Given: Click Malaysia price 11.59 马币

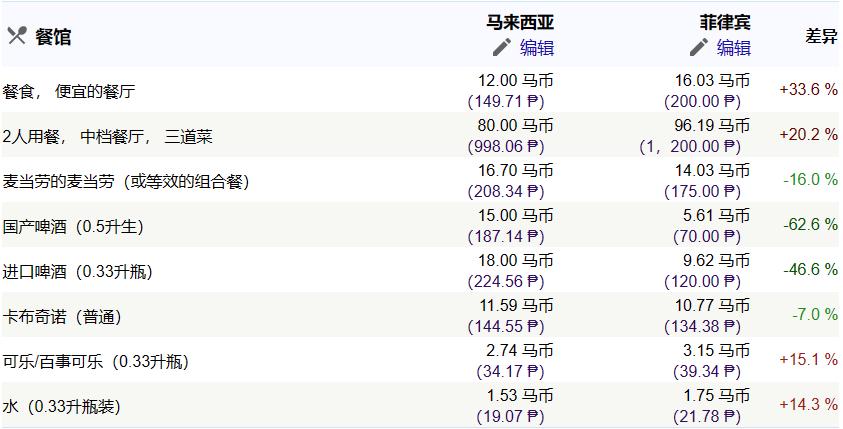Looking at the screenshot, I should (517, 306).
